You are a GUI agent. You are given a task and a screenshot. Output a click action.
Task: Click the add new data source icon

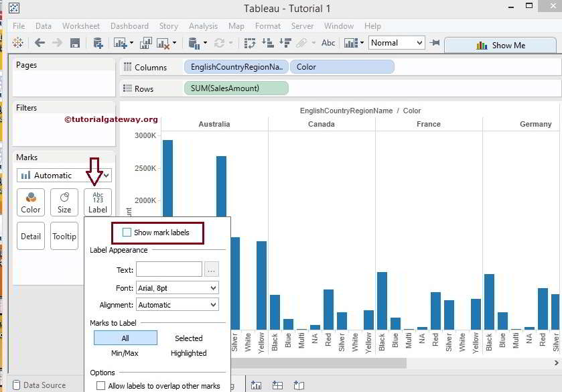click(98, 43)
